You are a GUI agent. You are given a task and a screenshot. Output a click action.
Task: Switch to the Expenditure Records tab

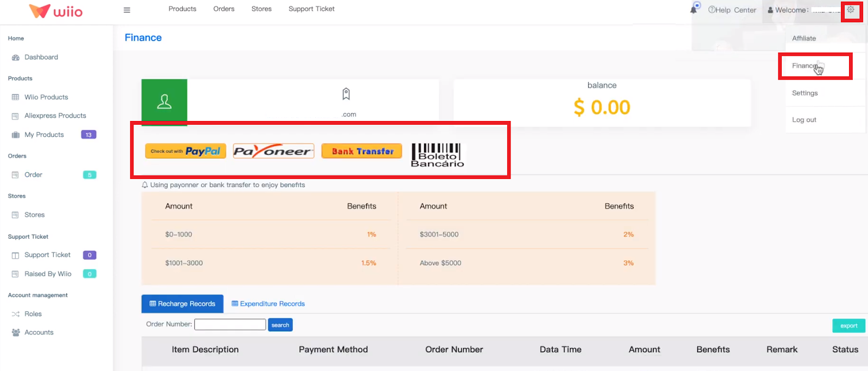pos(268,304)
